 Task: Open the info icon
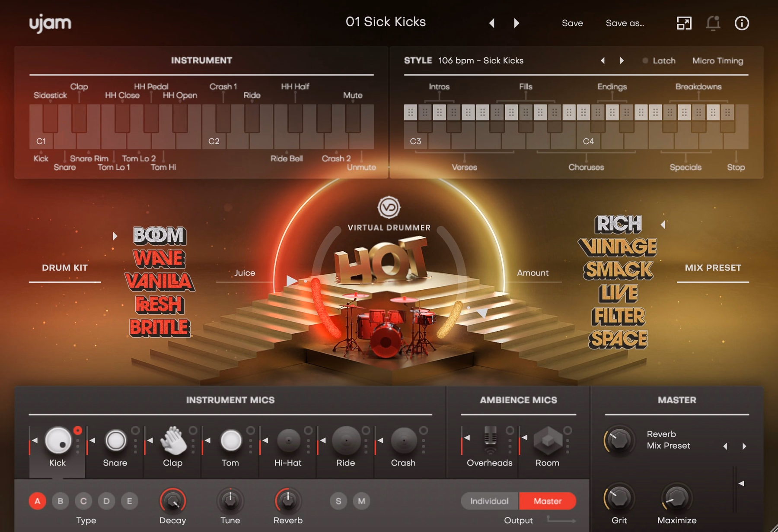tap(742, 23)
